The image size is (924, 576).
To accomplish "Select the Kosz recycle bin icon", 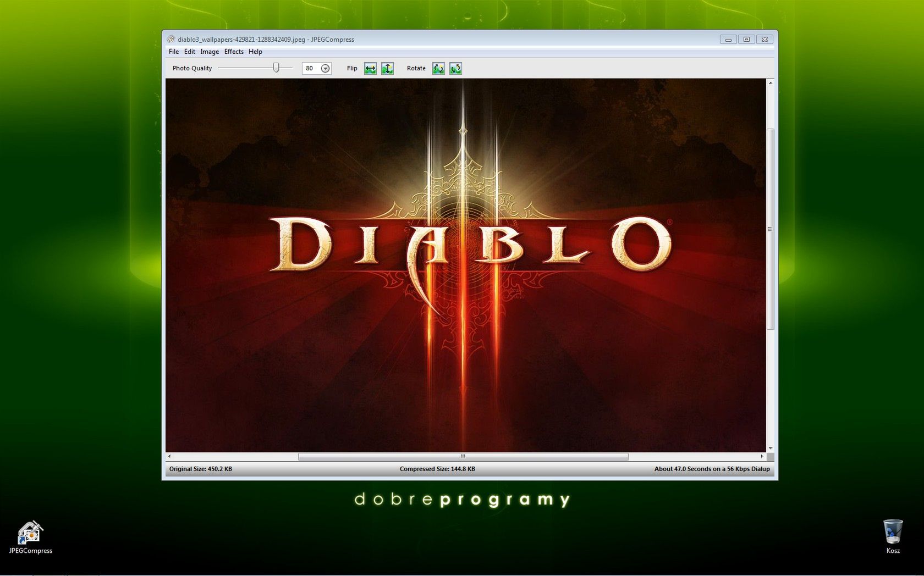I will [893, 536].
